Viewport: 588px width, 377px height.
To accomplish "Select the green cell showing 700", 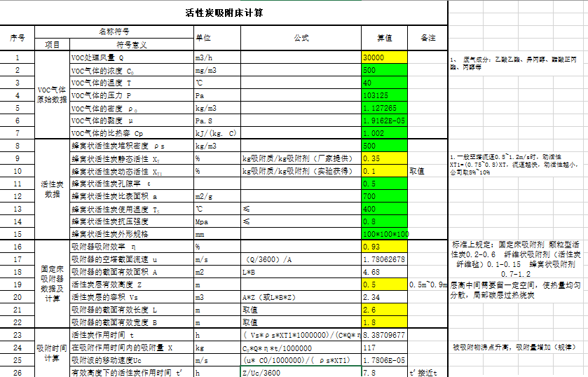I will pyautogui.click(x=384, y=196).
